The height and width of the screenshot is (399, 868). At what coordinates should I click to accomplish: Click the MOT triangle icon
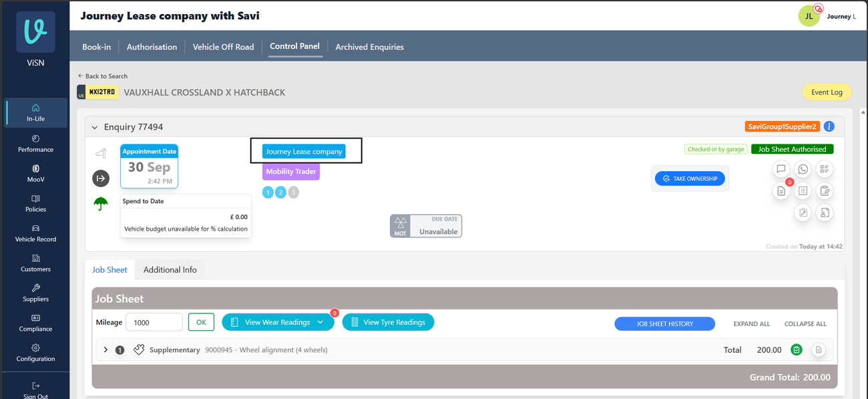click(x=400, y=226)
